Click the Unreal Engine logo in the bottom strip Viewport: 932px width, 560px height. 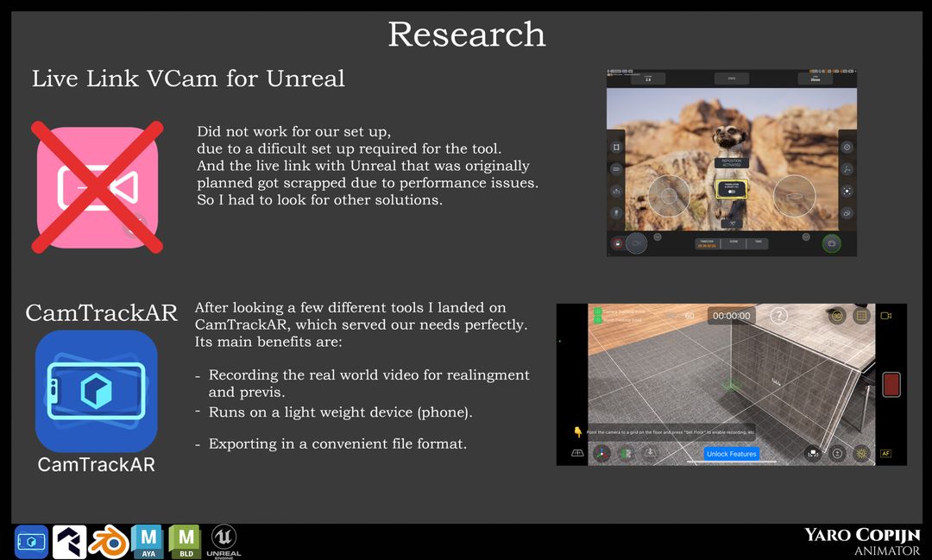tap(224, 542)
